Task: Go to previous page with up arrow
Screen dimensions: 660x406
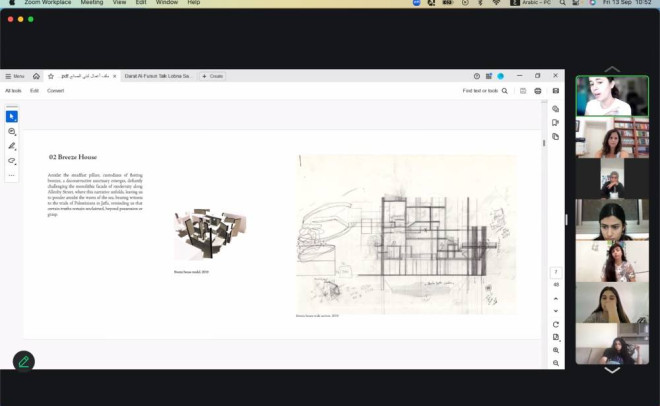Action: 556,298
